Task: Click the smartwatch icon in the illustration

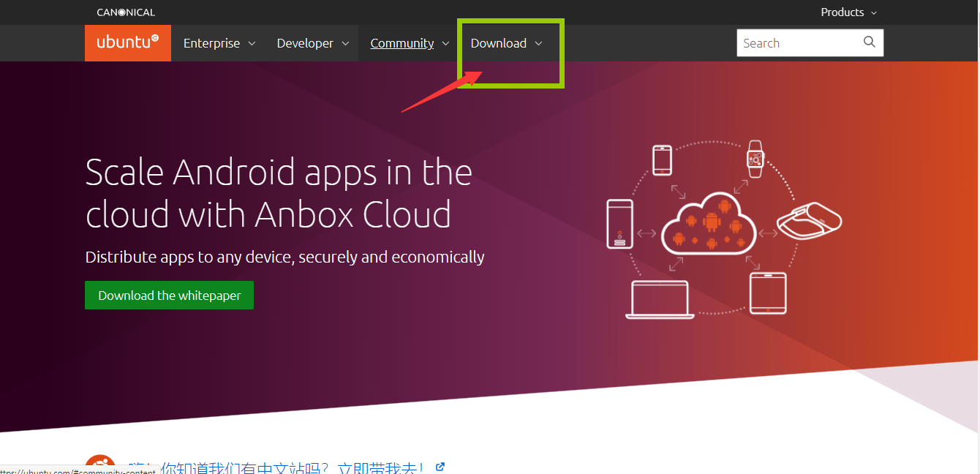Action: click(x=754, y=157)
